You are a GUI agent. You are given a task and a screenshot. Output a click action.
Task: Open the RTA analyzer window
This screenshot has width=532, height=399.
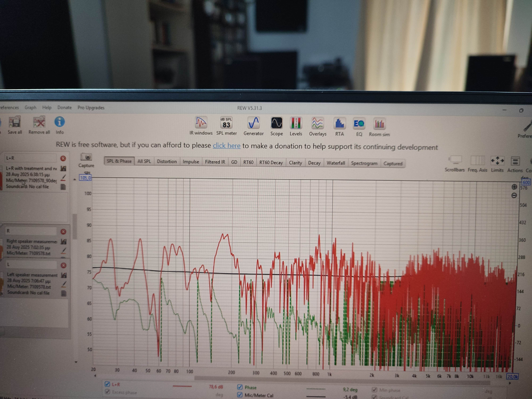tap(339, 125)
